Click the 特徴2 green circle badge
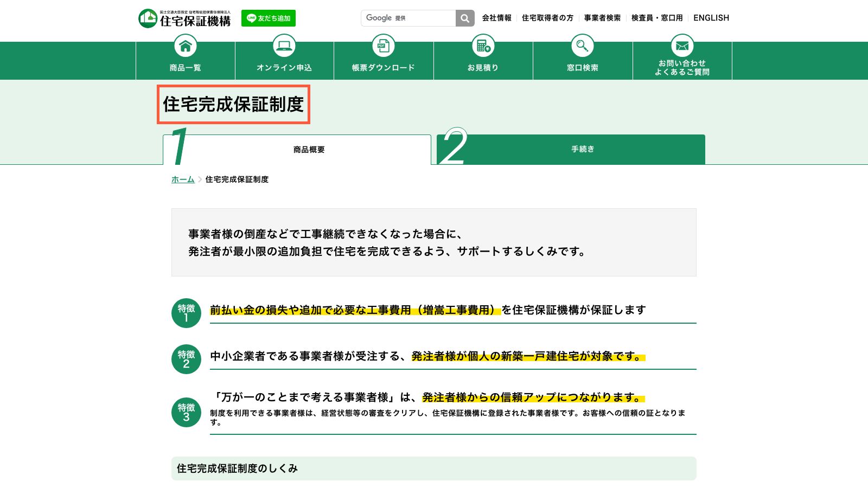The image size is (868, 488). [x=186, y=359]
